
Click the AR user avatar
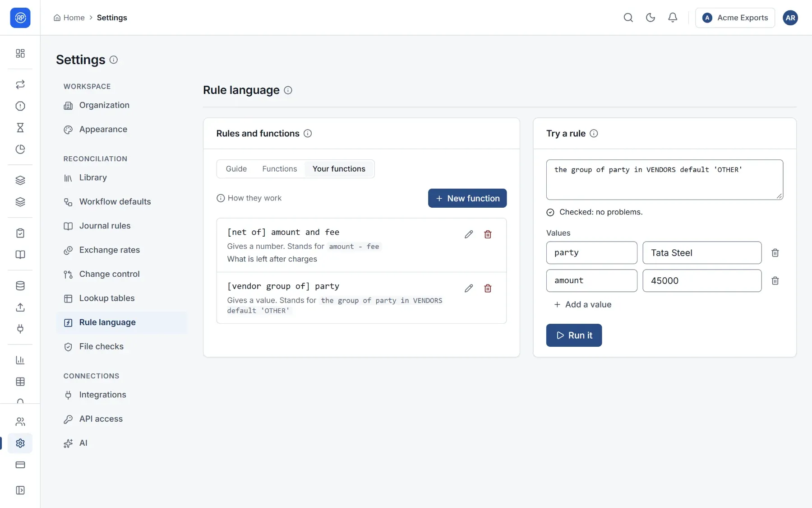(790, 18)
